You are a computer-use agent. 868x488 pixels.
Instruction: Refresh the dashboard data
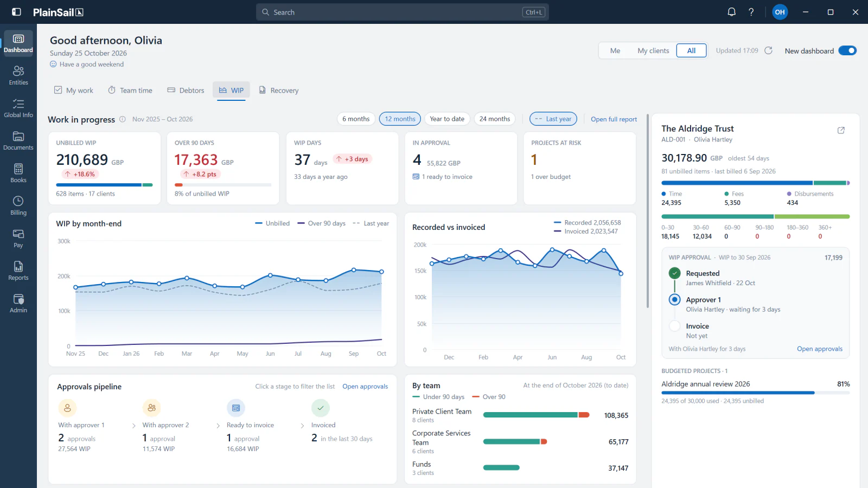pos(769,50)
